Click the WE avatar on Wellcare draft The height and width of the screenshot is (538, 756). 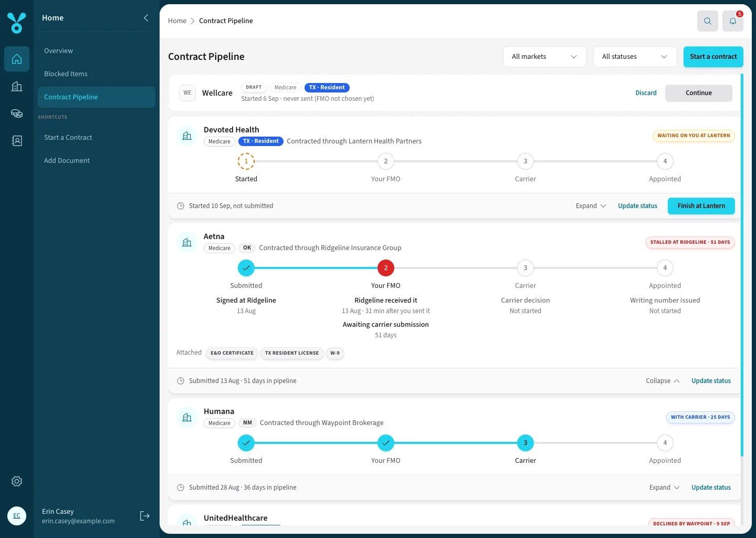coord(187,93)
